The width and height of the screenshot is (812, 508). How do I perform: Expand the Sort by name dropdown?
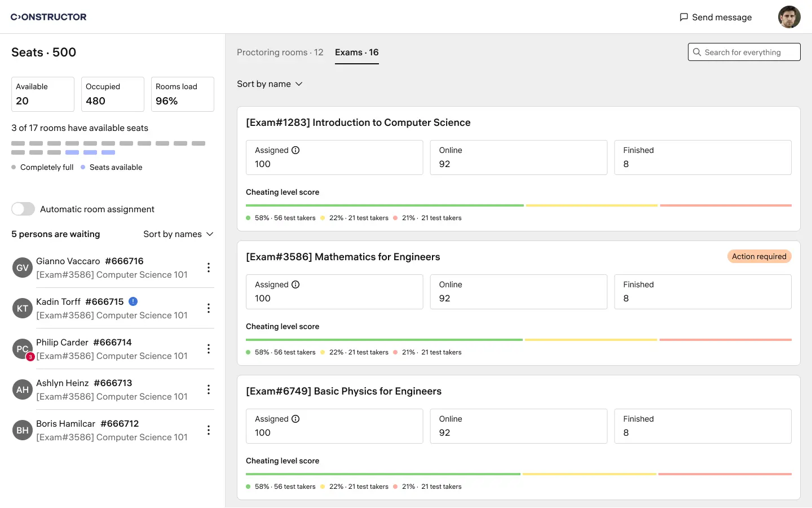click(x=270, y=84)
